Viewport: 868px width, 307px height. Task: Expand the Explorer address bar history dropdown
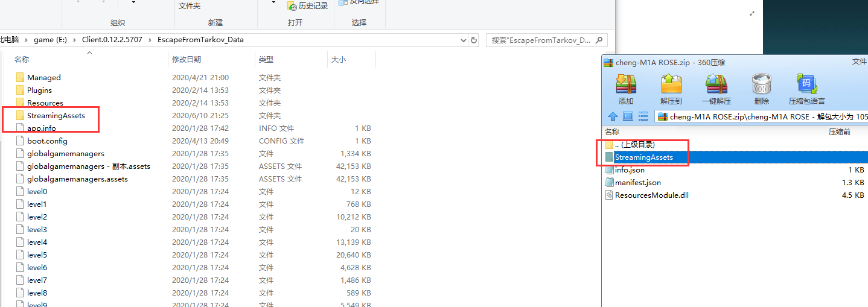(464, 40)
